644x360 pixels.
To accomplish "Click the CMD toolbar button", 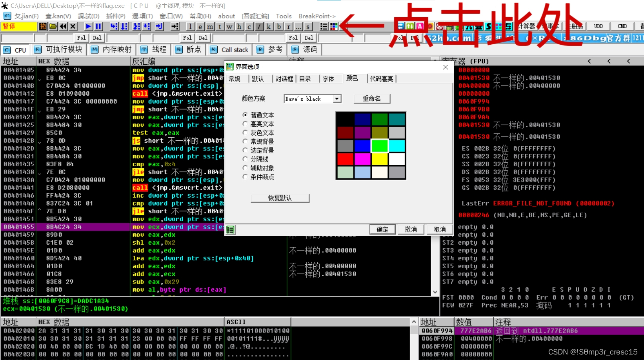I will (x=622, y=26).
